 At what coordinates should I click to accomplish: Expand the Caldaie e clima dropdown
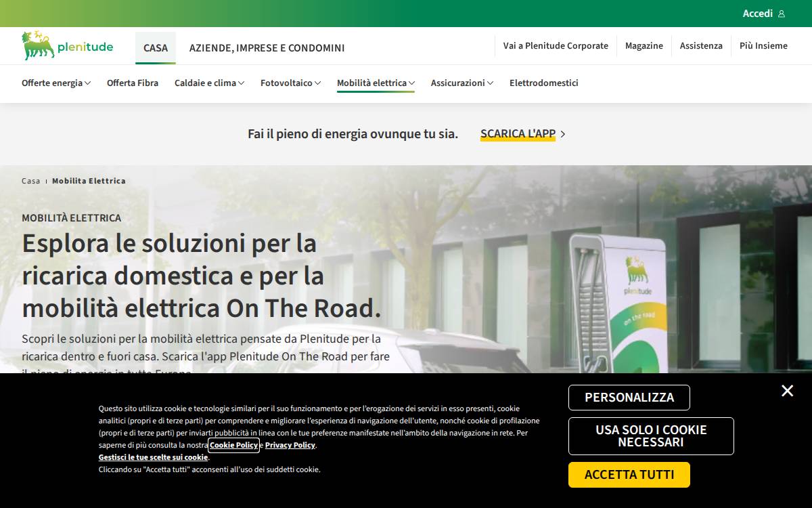pos(209,83)
